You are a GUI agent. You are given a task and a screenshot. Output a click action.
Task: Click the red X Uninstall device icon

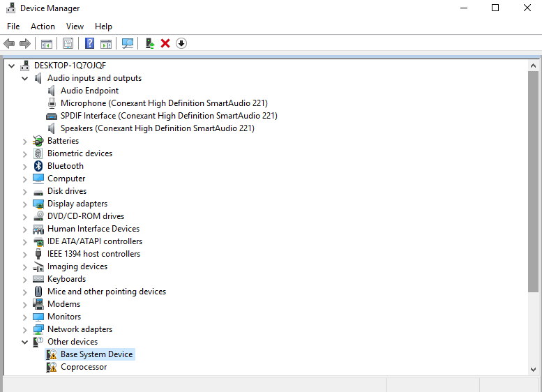[x=165, y=43]
